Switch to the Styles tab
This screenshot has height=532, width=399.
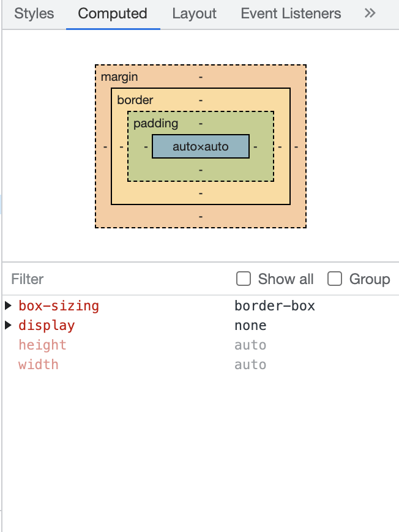(x=34, y=13)
